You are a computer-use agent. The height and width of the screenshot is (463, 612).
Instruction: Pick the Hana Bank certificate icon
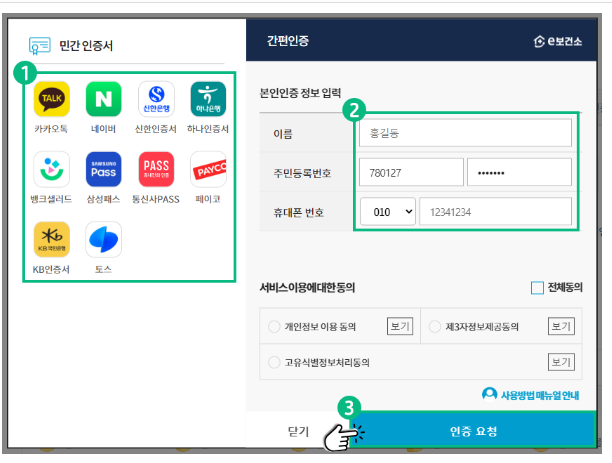[208, 99]
